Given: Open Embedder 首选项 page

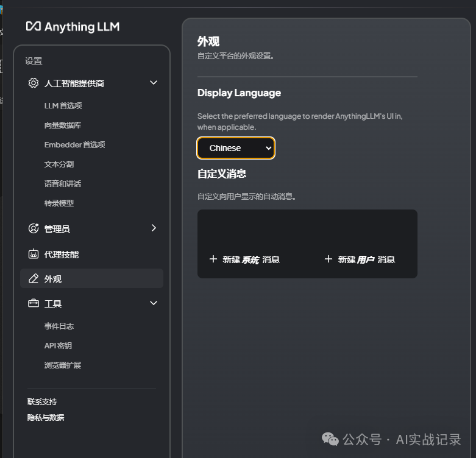Looking at the screenshot, I should click(x=75, y=145).
